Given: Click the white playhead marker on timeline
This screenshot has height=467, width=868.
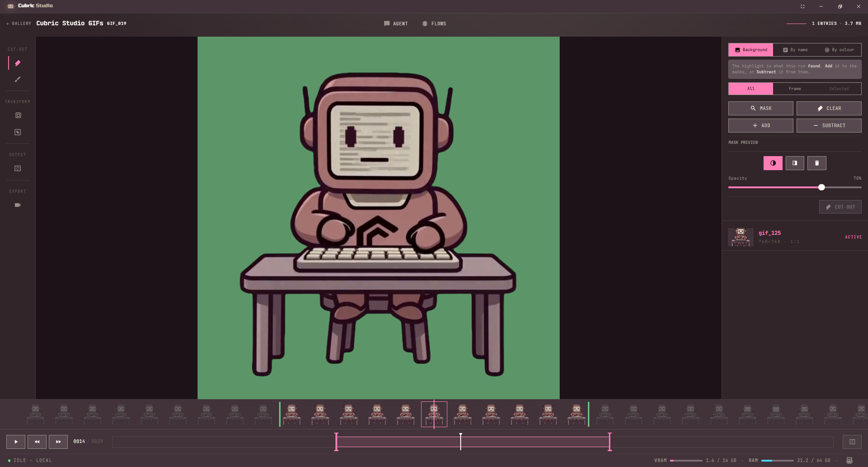Looking at the screenshot, I should click(461, 441).
